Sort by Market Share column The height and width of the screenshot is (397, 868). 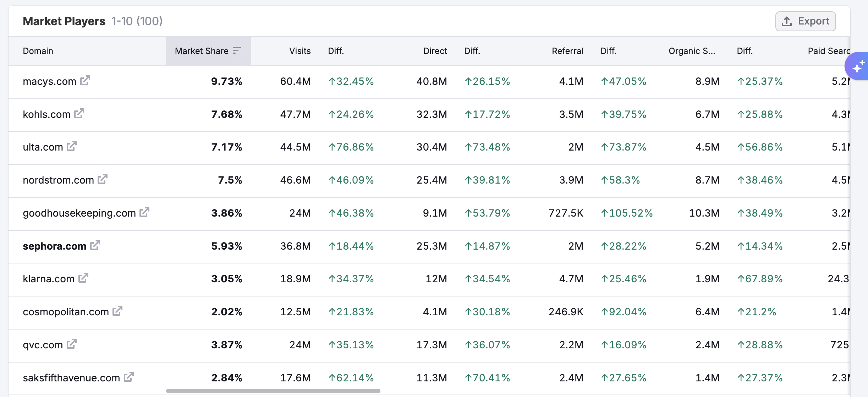point(208,51)
